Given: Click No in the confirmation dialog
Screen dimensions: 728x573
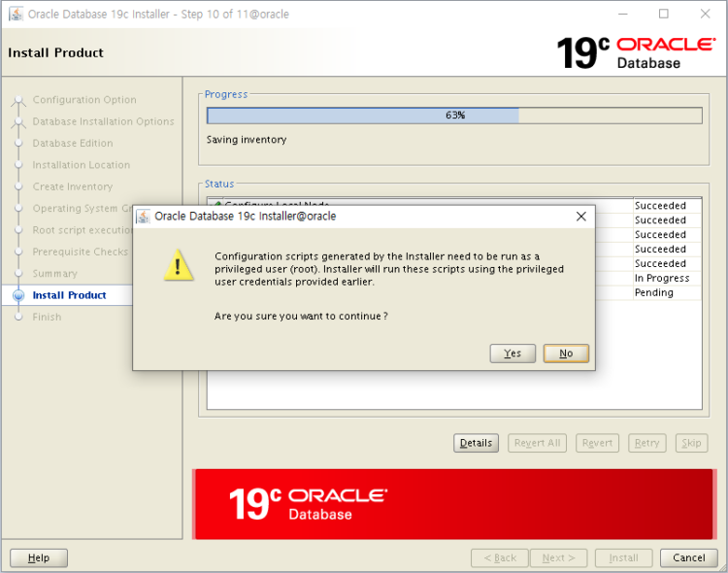Looking at the screenshot, I should 566,354.
